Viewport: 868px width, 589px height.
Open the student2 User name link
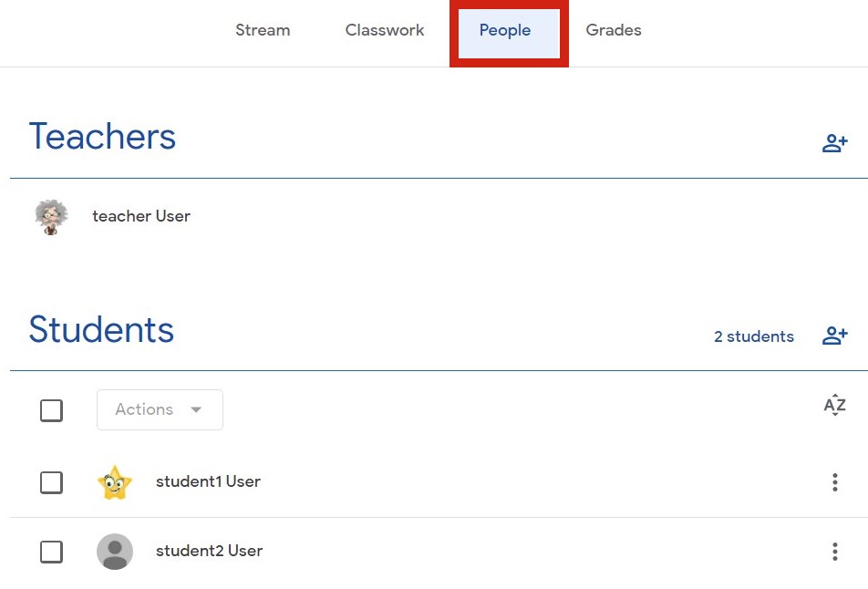[209, 551]
